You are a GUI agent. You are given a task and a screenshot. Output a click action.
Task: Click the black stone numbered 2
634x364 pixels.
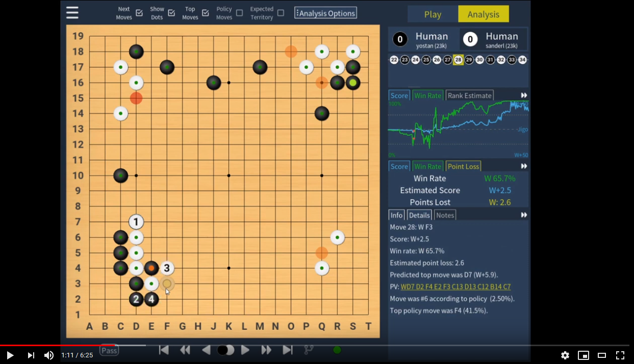pyautogui.click(x=136, y=299)
